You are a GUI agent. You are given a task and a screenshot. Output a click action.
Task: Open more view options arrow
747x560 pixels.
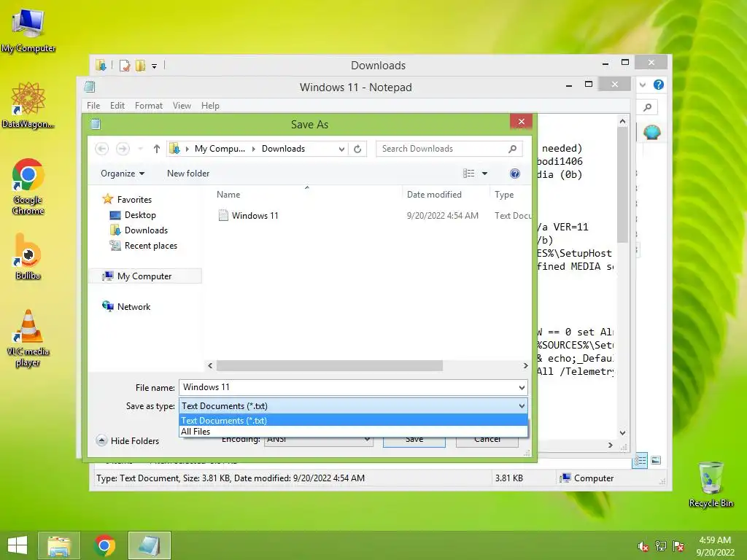484,174
